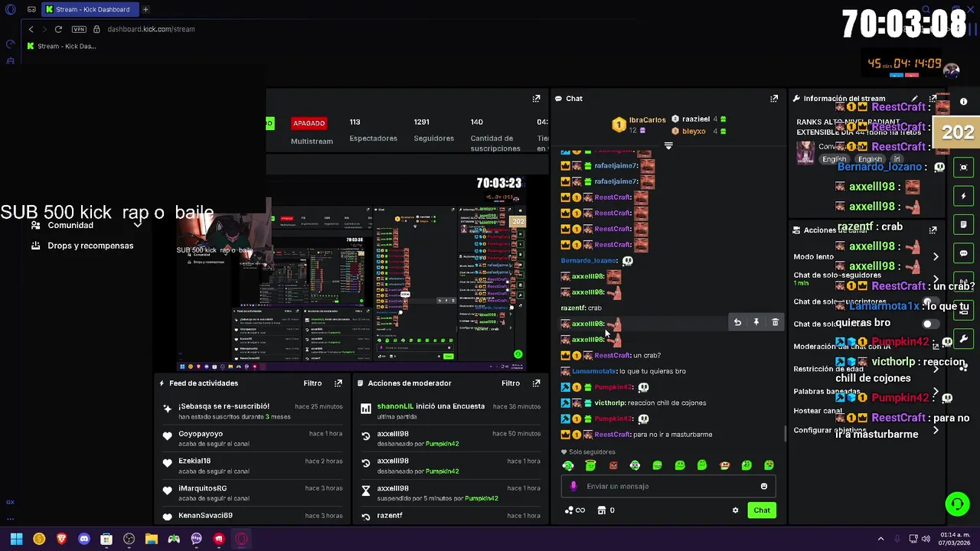Open Windows Start menu
This screenshot has width=980, height=551.
tap(16, 539)
